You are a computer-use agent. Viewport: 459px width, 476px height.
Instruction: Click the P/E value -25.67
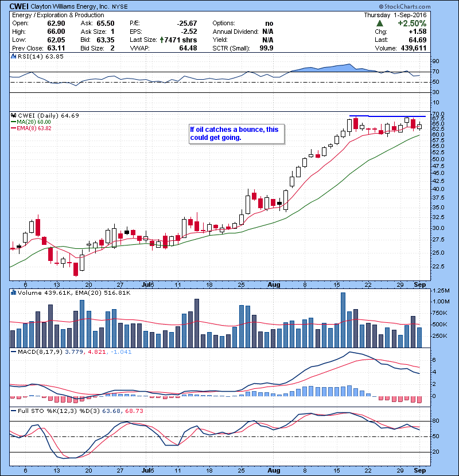(187, 24)
